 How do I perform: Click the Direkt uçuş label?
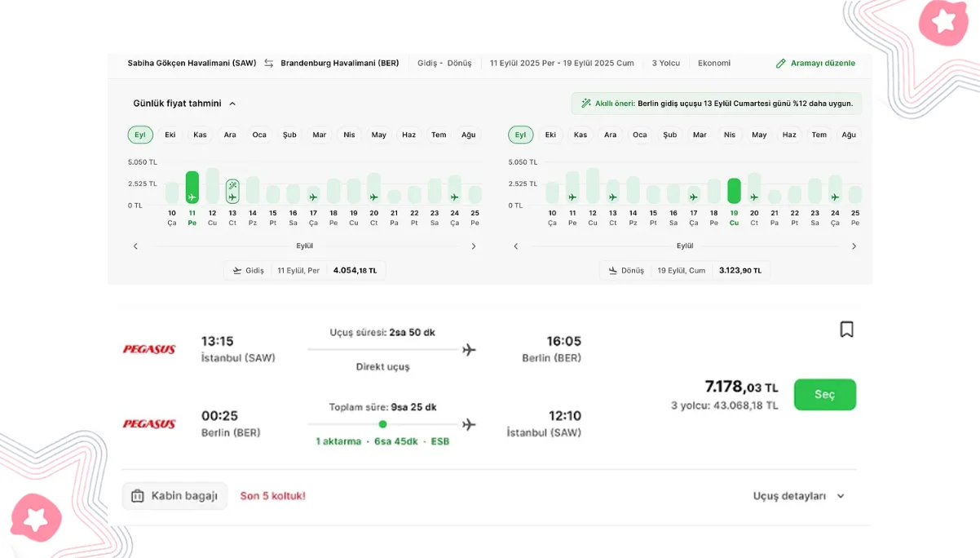(383, 367)
